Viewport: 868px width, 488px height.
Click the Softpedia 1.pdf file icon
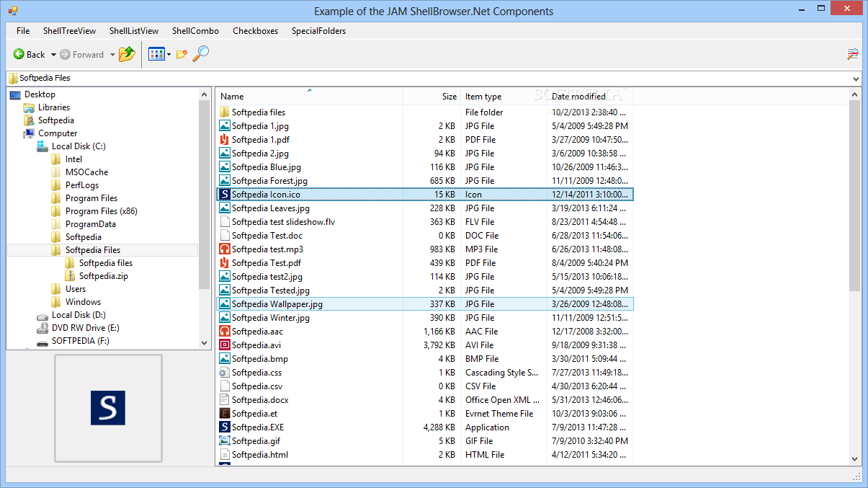[x=225, y=140]
